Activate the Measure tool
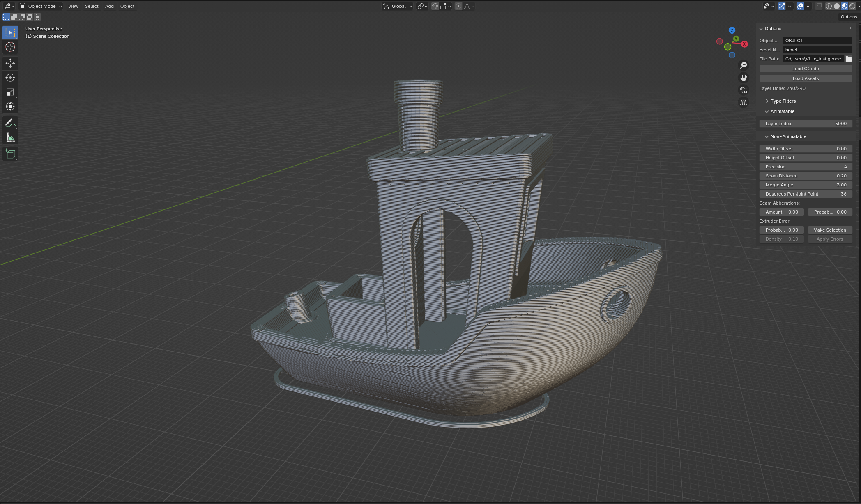 pyautogui.click(x=10, y=138)
